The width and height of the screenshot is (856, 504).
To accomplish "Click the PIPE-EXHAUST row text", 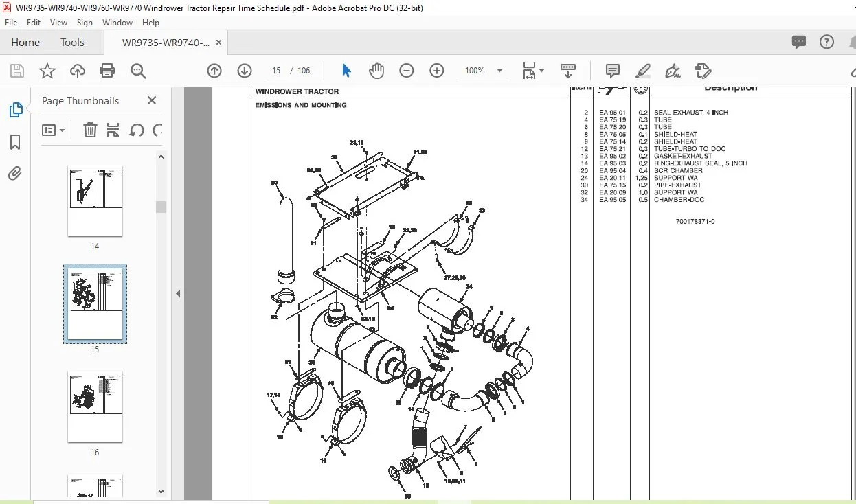I will [678, 185].
